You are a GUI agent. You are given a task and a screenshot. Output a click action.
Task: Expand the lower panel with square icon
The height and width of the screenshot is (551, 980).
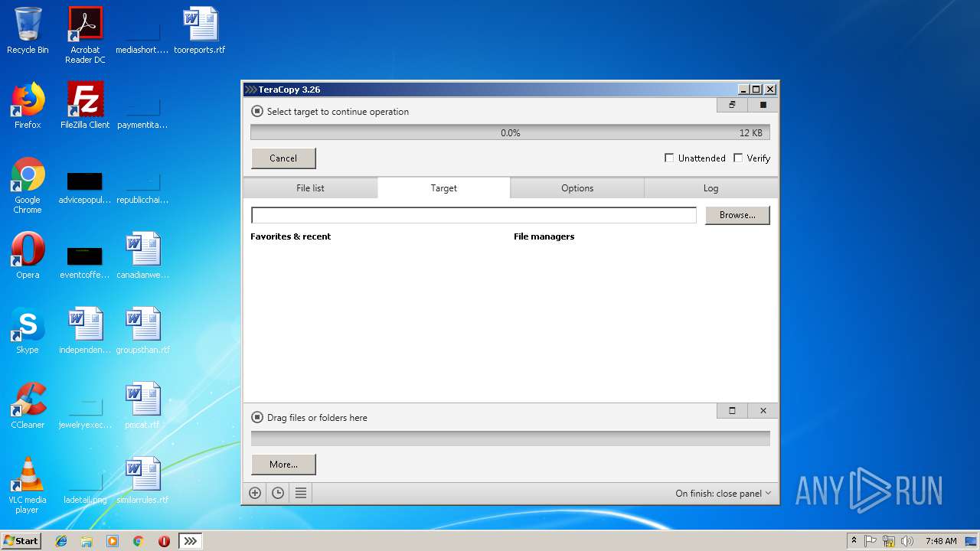tap(732, 411)
